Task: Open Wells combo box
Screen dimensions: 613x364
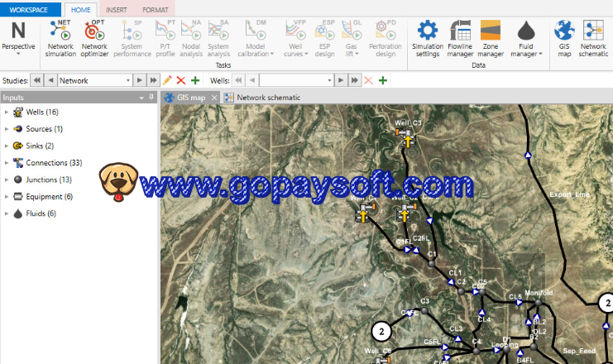Action: coord(296,80)
